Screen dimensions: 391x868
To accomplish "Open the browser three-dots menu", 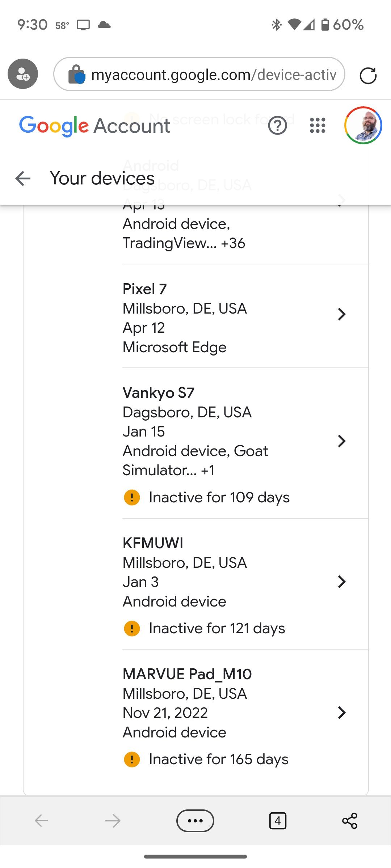I will click(195, 821).
